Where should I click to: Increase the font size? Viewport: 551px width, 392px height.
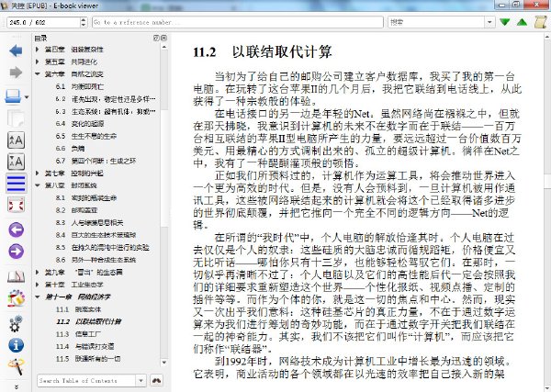(16, 140)
